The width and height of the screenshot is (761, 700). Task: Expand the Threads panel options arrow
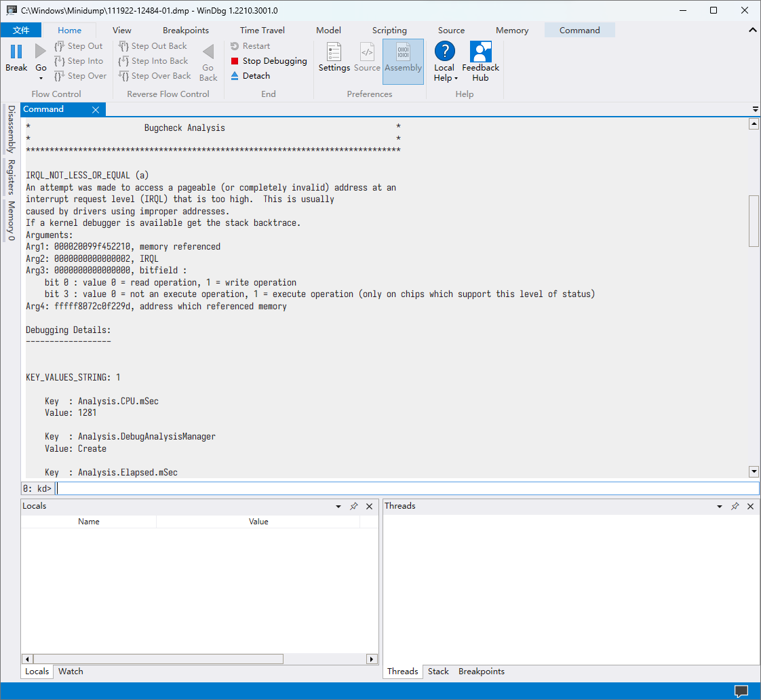pos(720,507)
